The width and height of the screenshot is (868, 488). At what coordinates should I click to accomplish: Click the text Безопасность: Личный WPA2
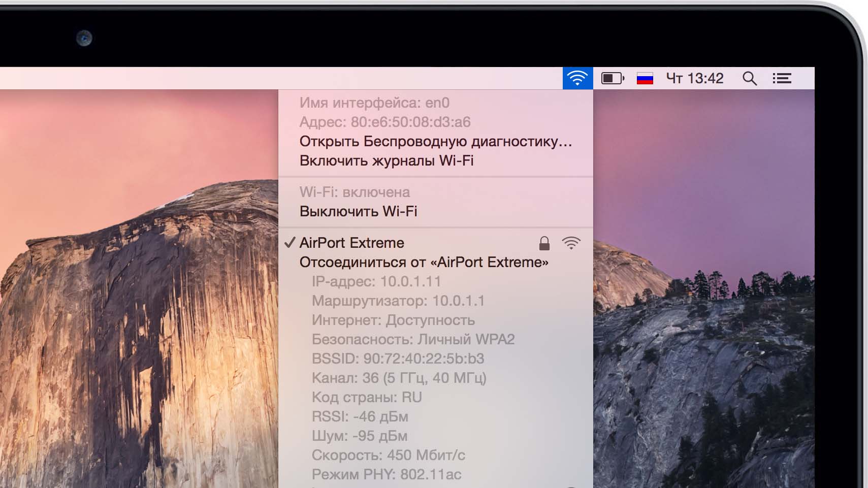point(413,339)
